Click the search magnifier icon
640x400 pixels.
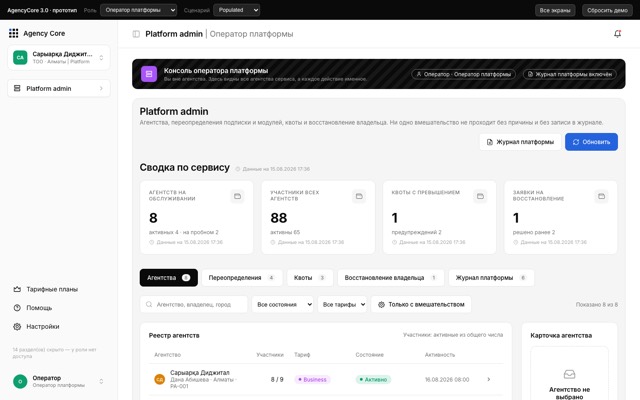pos(149,304)
